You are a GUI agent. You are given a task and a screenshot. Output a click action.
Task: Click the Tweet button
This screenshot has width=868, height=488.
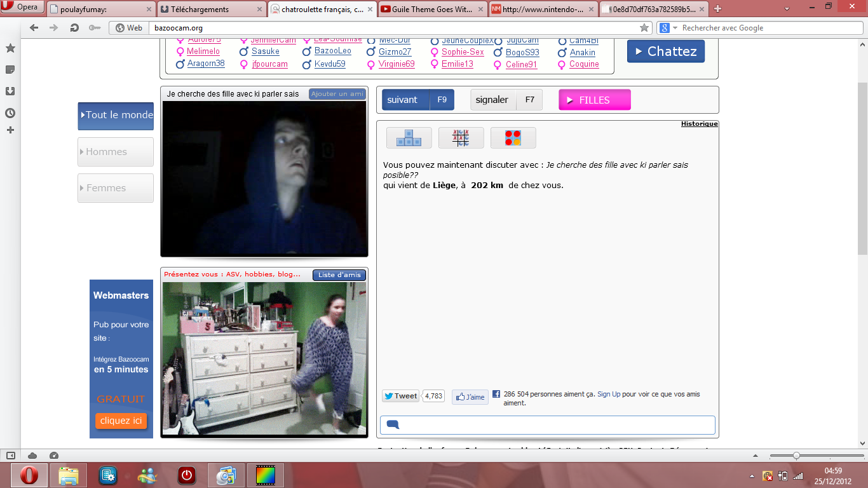401,396
